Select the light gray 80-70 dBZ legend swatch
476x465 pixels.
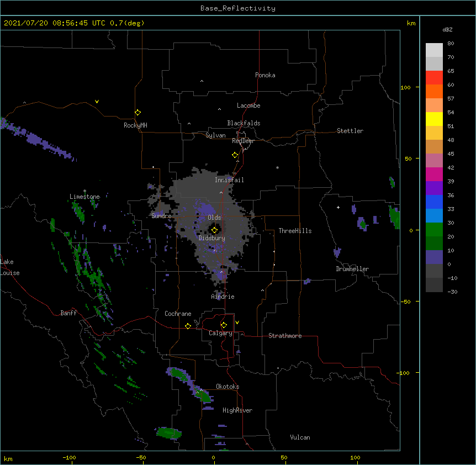coord(434,50)
